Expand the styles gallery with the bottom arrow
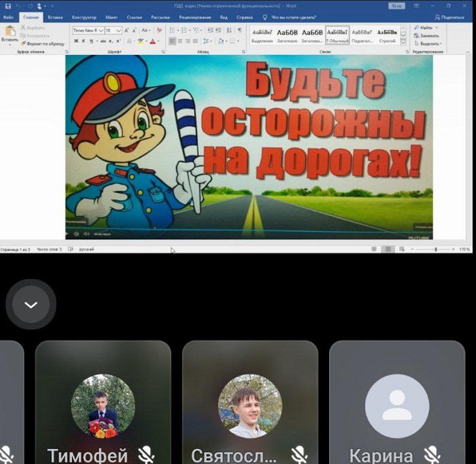Image resolution: width=476 pixels, height=464 pixels. [403, 42]
